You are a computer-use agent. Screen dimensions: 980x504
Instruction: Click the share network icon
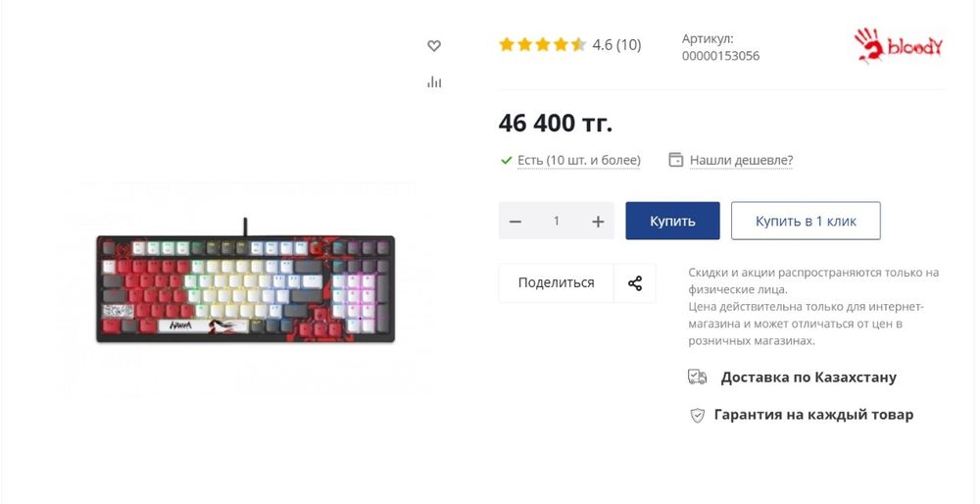click(635, 283)
